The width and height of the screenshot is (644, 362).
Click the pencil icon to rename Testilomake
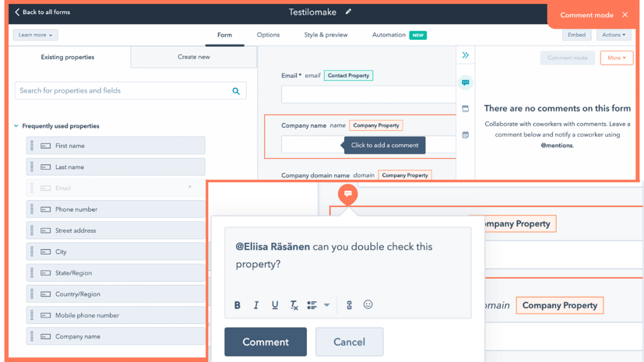tap(348, 12)
